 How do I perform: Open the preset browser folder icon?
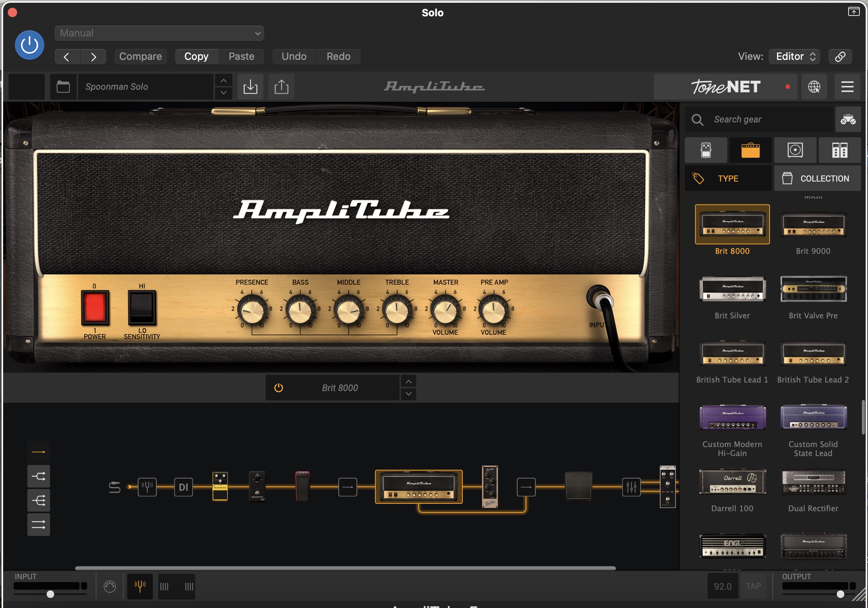[63, 87]
